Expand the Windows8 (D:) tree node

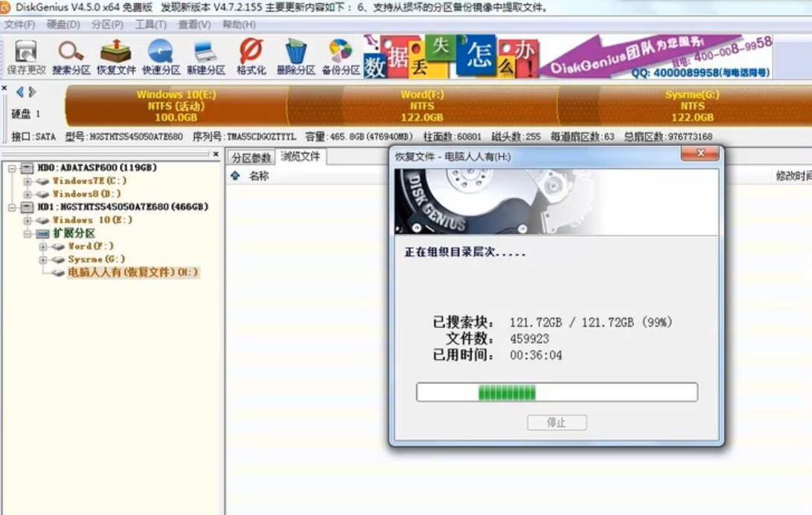27,194
